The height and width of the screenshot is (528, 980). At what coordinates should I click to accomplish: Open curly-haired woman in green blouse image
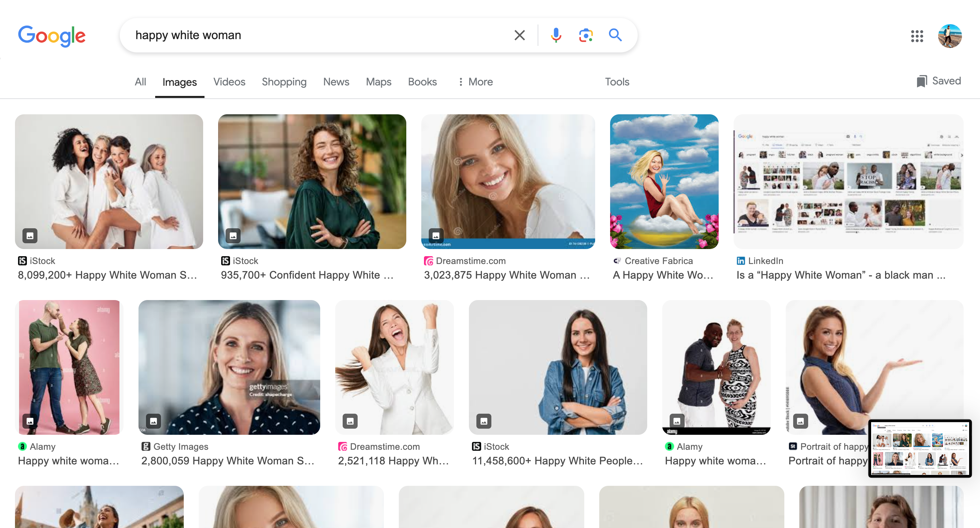[312, 181]
